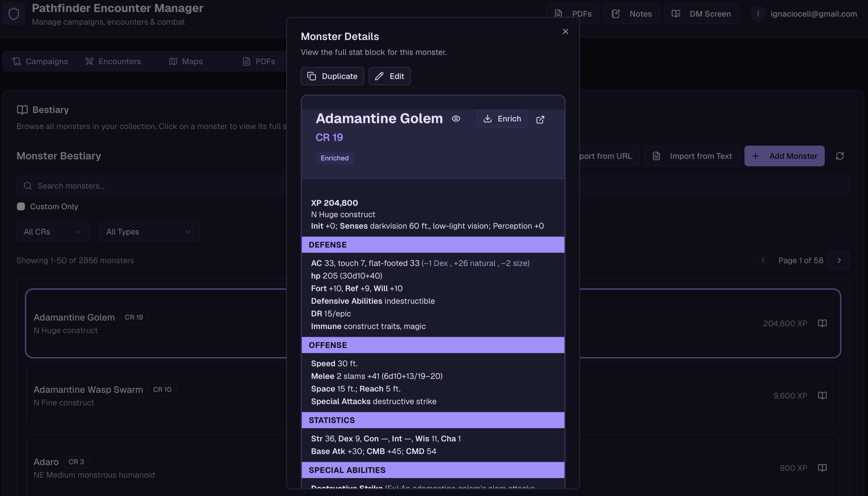Click the Adamantine Golem name in the list
The height and width of the screenshot is (496, 868).
coord(74,317)
